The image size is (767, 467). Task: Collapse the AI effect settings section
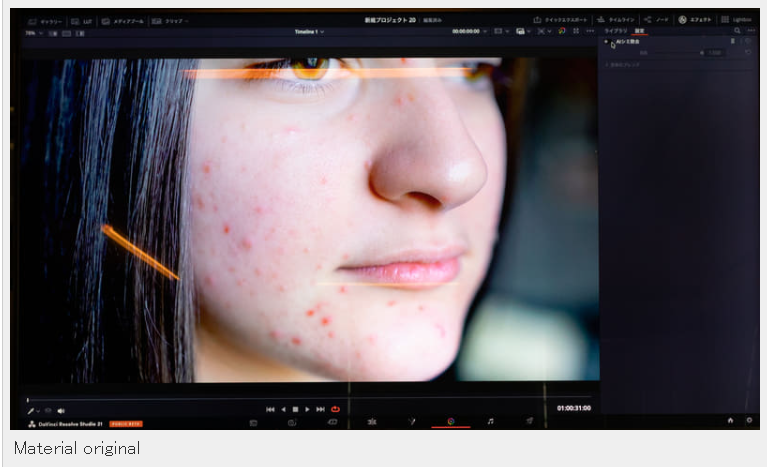[606, 42]
